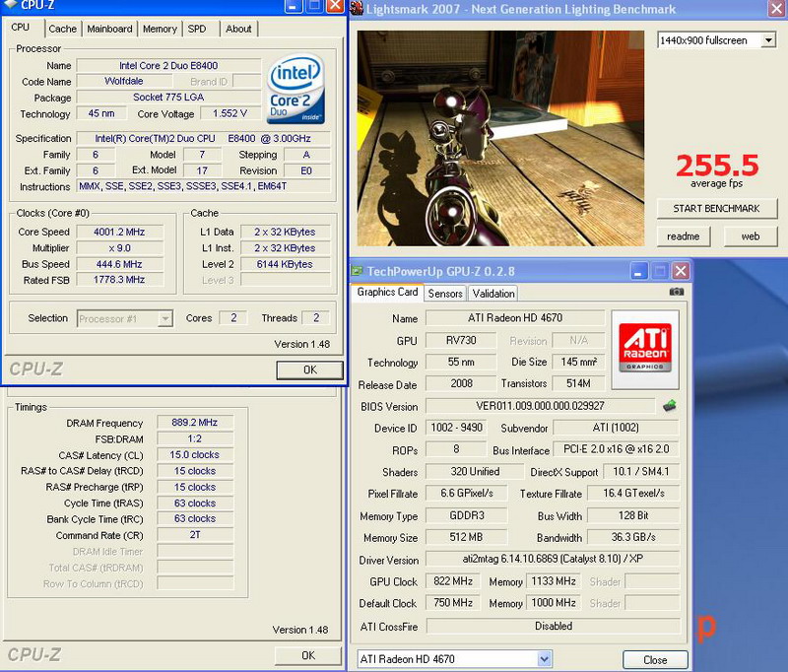Select the Graphics Card tab
This screenshot has height=672, width=788.
coord(387,292)
